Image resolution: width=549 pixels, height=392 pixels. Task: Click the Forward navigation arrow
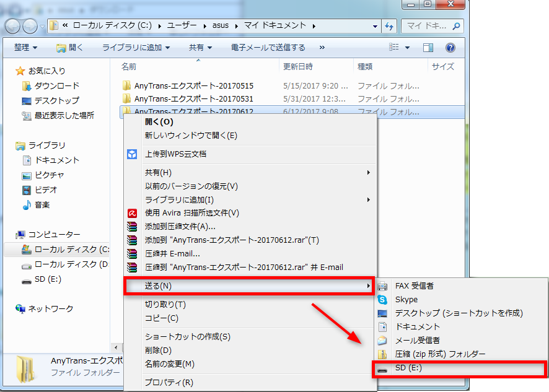[x=30, y=26]
